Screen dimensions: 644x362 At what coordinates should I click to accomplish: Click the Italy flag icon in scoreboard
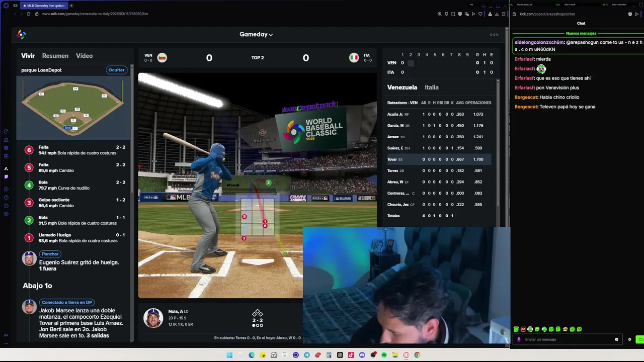pos(354,57)
